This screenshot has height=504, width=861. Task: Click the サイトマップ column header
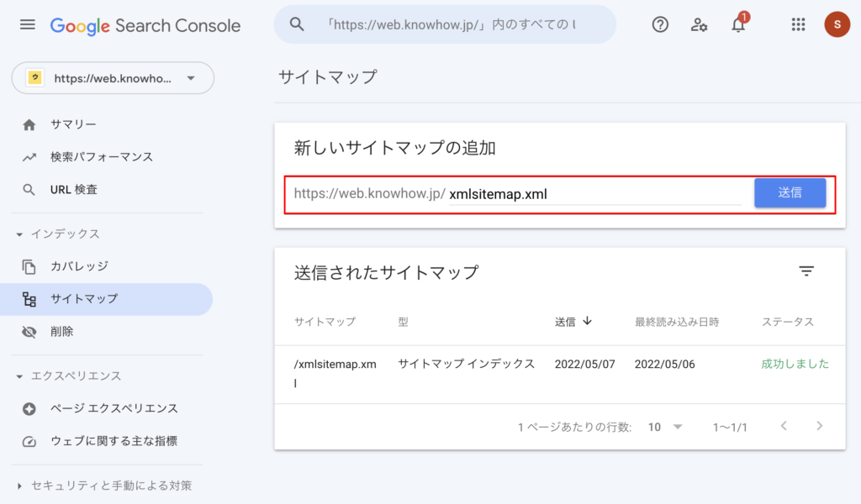click(x=325, y=322)
